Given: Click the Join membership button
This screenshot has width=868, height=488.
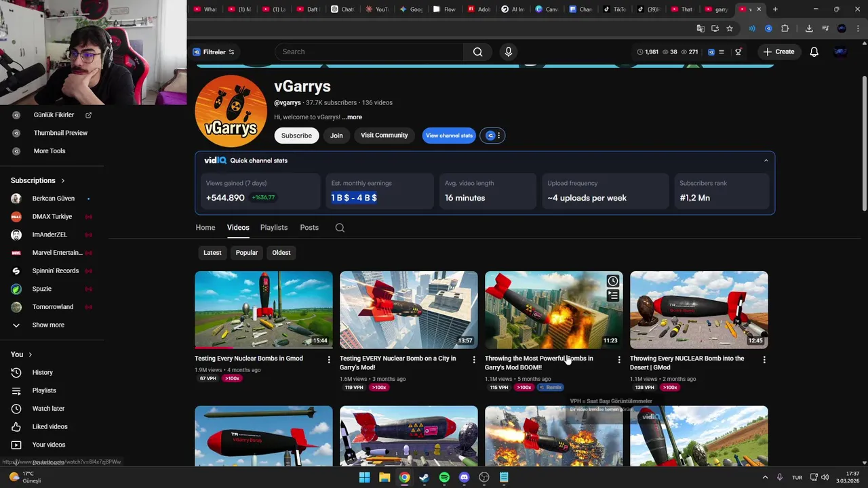Looking at the screenshot, I should 336,136.
